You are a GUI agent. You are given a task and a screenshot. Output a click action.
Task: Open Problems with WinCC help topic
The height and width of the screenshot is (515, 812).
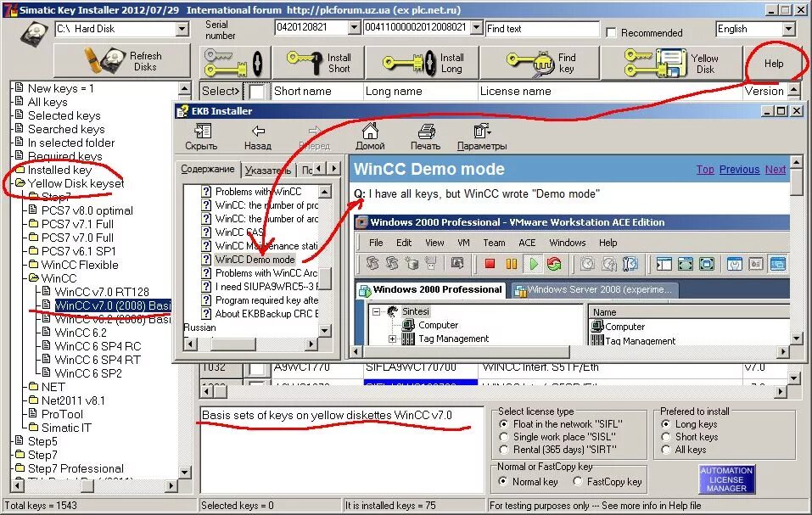point(258,192)
